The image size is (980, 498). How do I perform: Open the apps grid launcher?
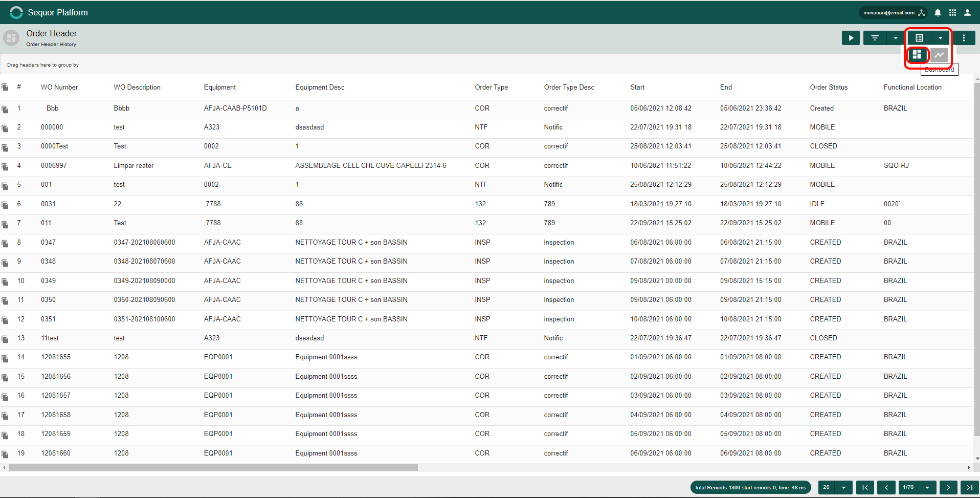952,13
